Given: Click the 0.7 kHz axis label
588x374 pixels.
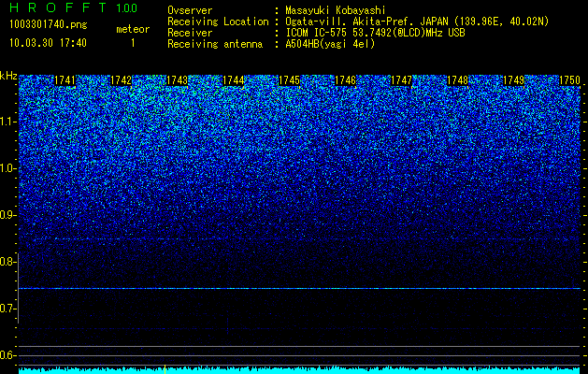Looking at the screenshot, I should click(7, 309).
